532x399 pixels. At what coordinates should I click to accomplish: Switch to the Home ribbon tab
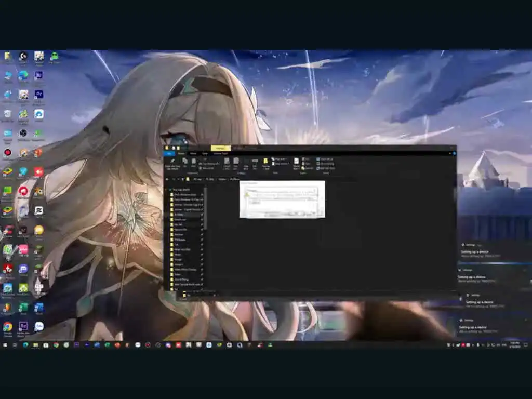click(181, 154)
